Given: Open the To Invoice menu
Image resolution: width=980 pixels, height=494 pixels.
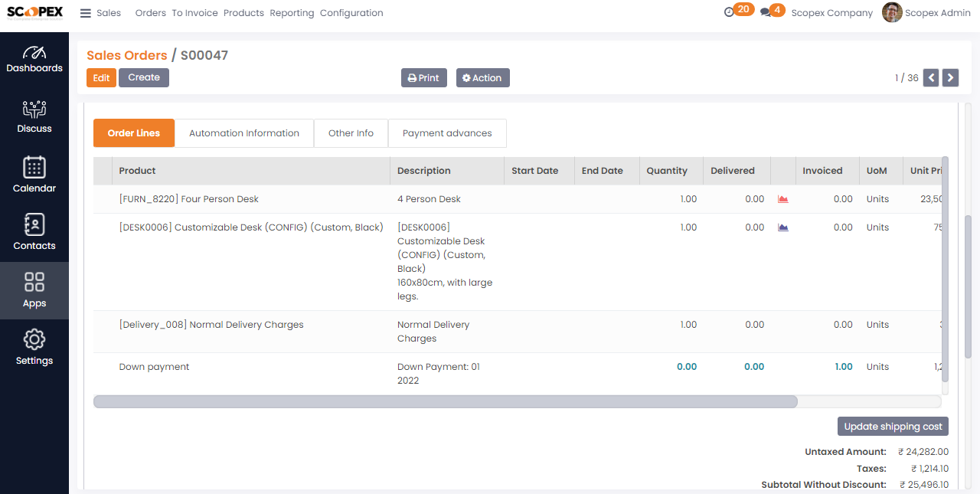Looking at the screenshot, I should 194,13.
